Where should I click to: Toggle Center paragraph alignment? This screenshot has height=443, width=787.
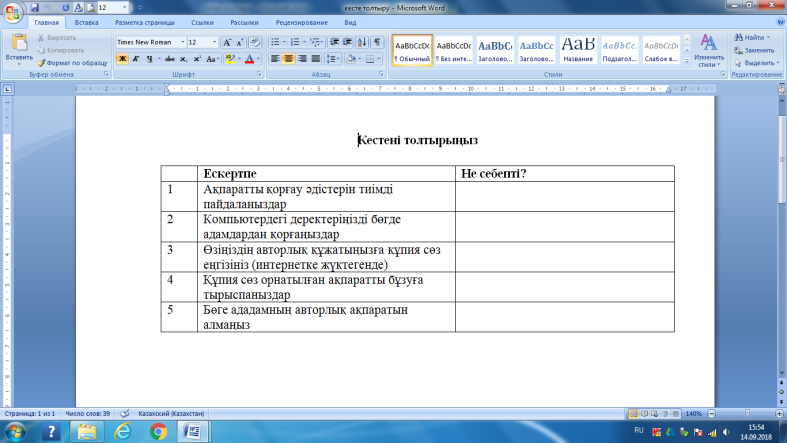(289, 59)
